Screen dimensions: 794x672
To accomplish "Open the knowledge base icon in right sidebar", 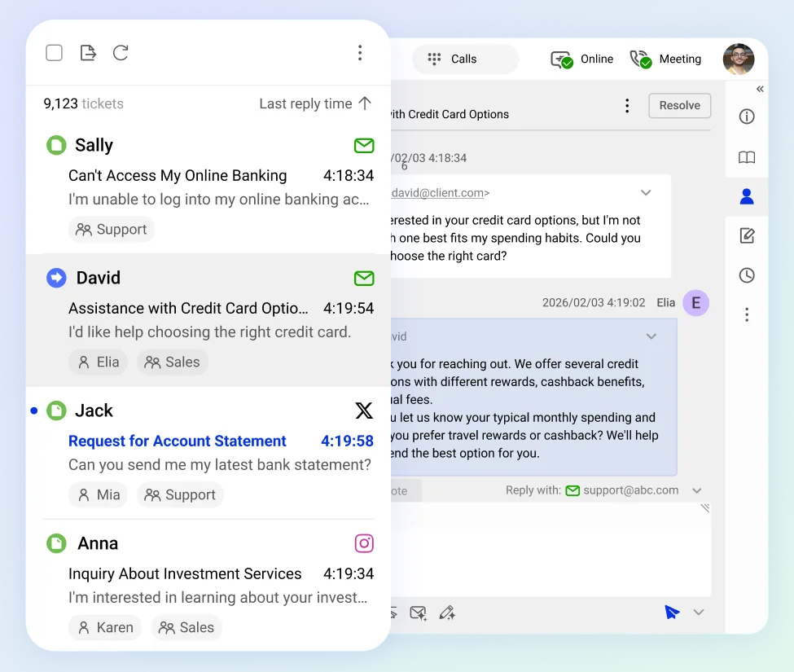I will 747,158.
